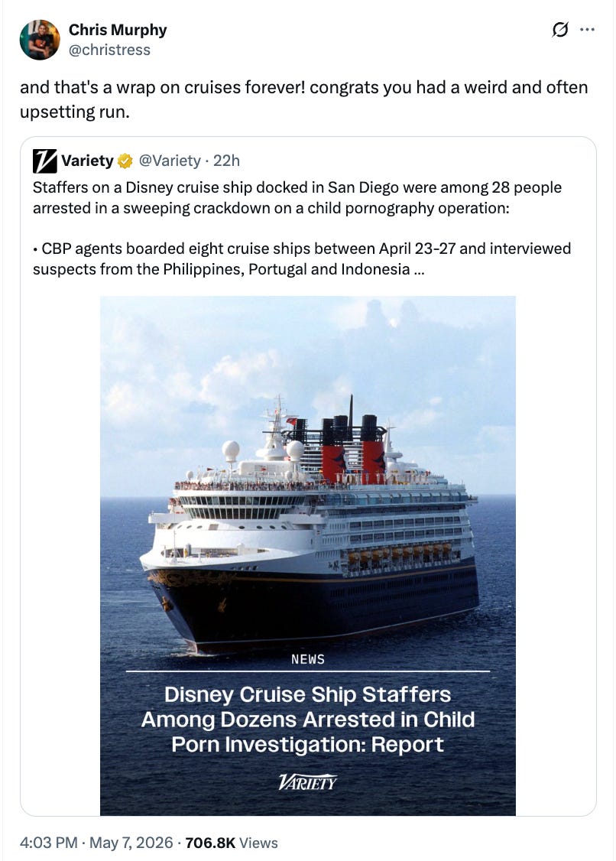Open the @Variety handle link
This screenshot has width=616, height=861.
pyautogui.click(x=170, y=161)
